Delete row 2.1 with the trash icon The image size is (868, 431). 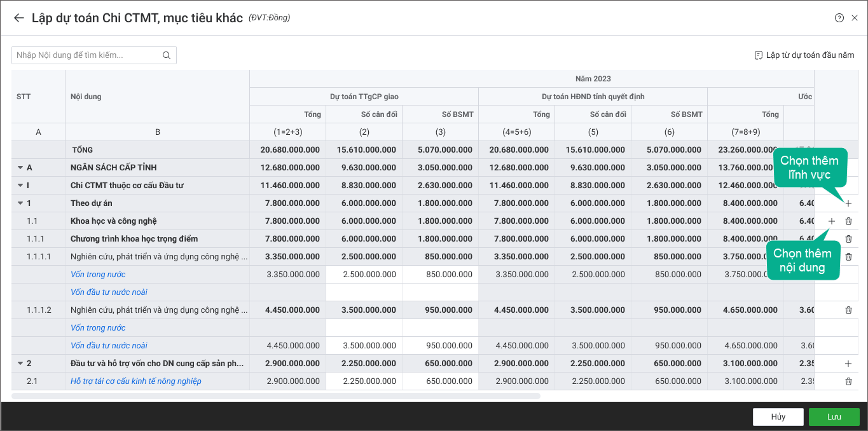point(848,381)
